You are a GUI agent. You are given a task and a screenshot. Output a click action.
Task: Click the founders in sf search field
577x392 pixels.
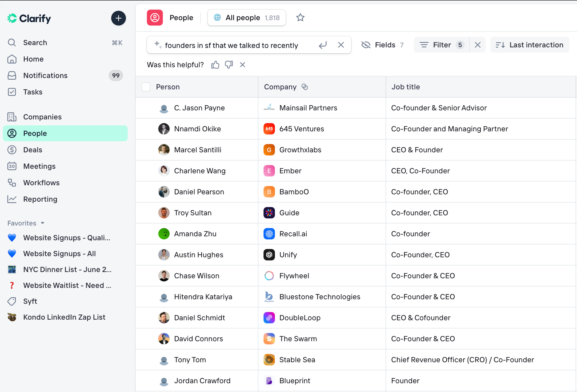[231, 45]
